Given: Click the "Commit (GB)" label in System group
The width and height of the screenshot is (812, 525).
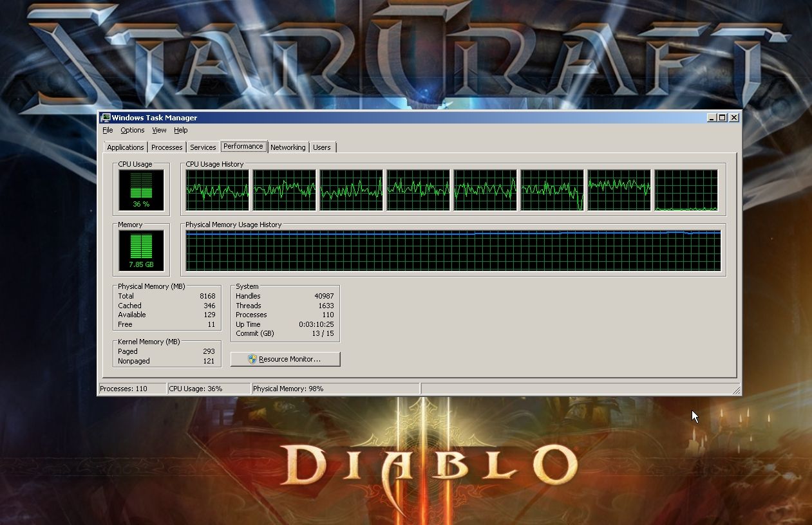Looking at the screenshot, I should point(255,333).
